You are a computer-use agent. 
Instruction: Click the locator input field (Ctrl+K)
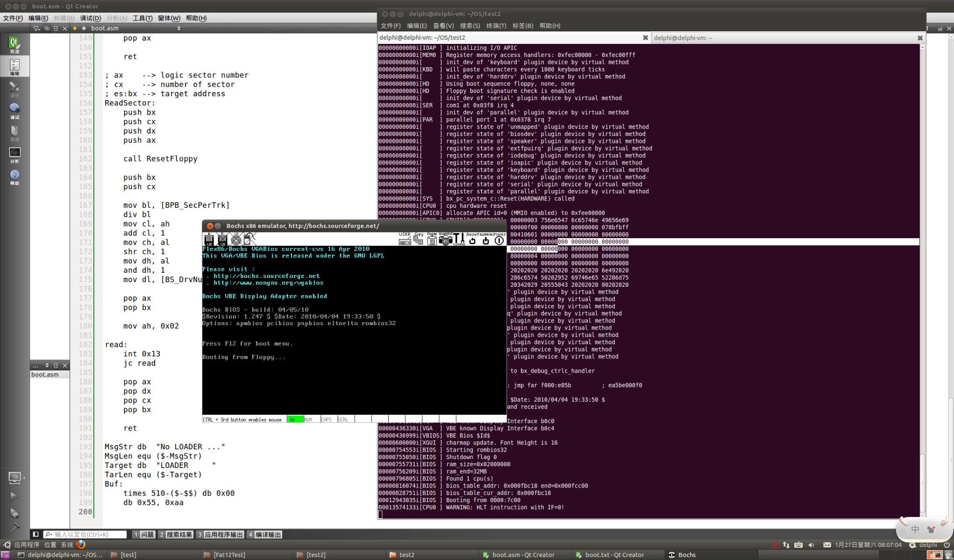[x=89, y=534]
